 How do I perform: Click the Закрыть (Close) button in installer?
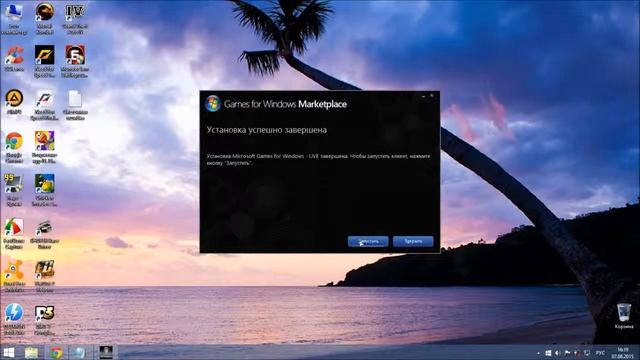click(x=413, y=242)
